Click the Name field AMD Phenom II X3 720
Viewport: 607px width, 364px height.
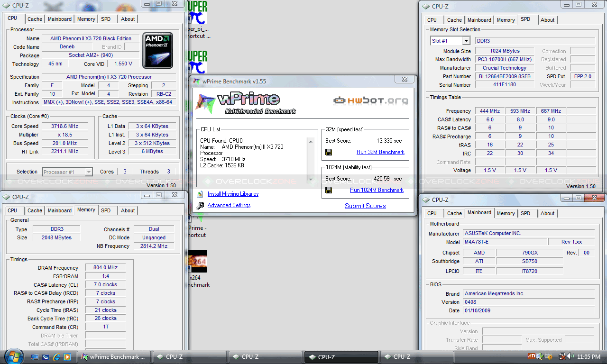[x=90, y=38]
